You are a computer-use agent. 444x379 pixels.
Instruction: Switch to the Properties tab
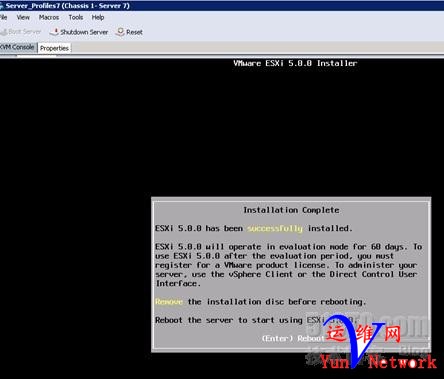(54, 48)
